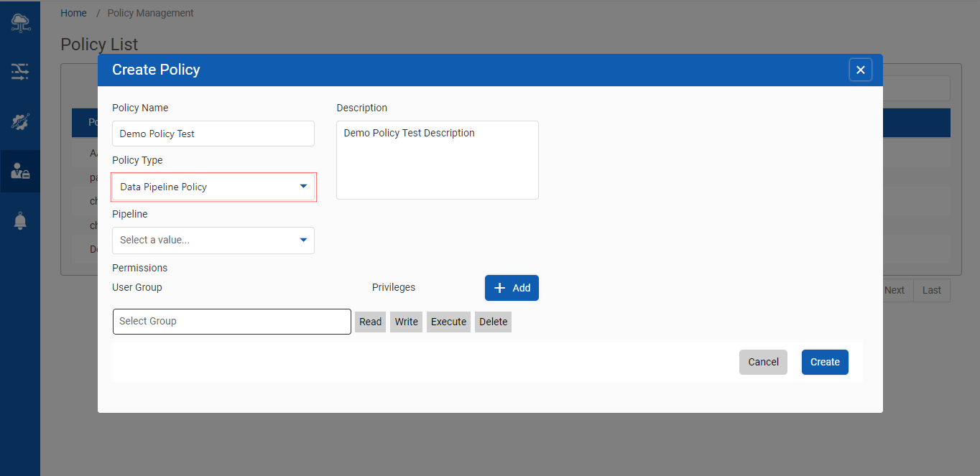The image size is (980, 476).
Task: Open the notifications bell icon
Action: click(x=20, y=221)
